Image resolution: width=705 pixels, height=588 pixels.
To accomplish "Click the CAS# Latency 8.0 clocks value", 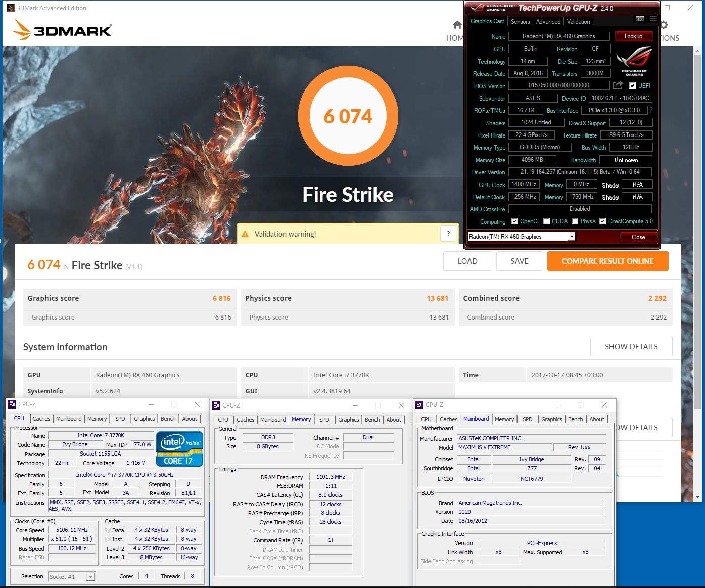I will tap(331, 495).
